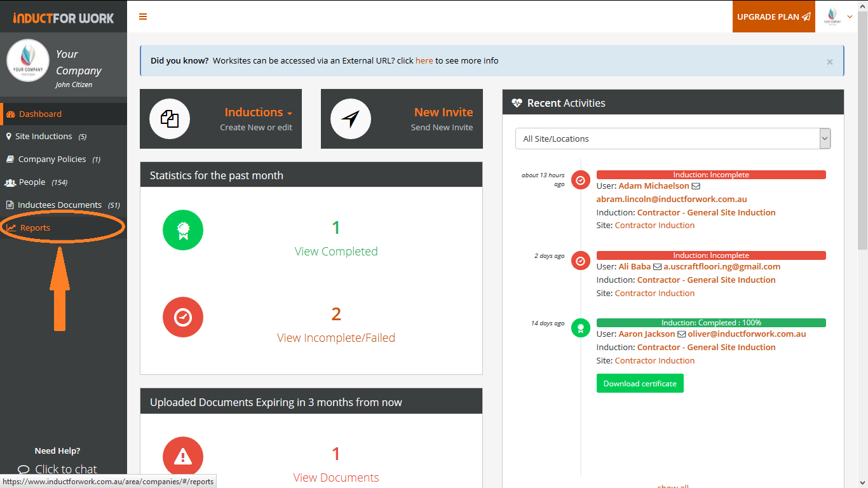
Task: Click the 'about 13 hours ago' timestamp
Action: pyautogui.click(x=543, y=179)
